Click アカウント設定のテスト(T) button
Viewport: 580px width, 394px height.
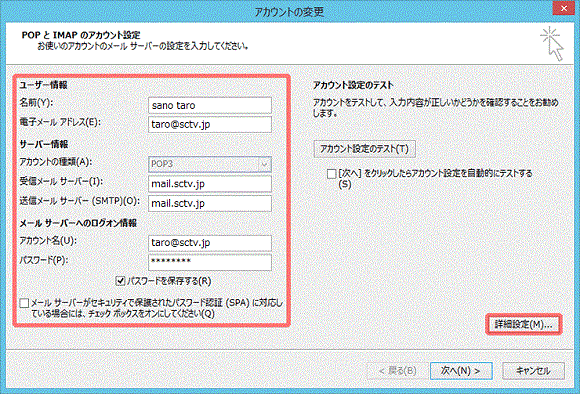[x=364, y=149]
